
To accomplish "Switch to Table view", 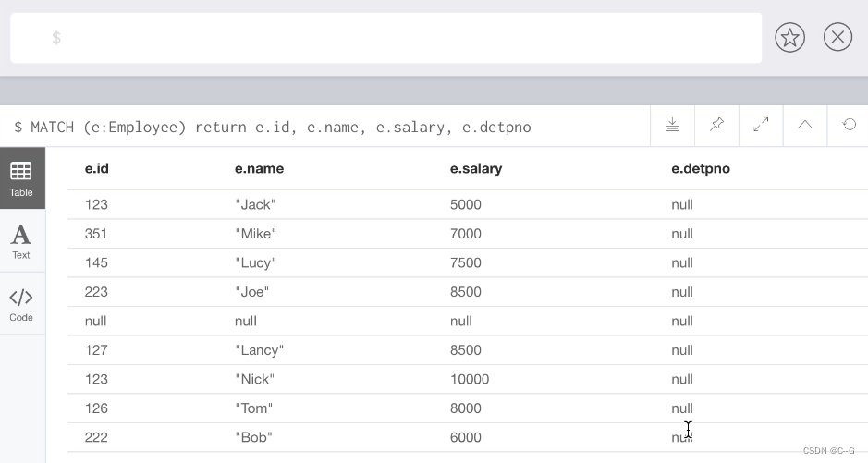I will point(21,177).
